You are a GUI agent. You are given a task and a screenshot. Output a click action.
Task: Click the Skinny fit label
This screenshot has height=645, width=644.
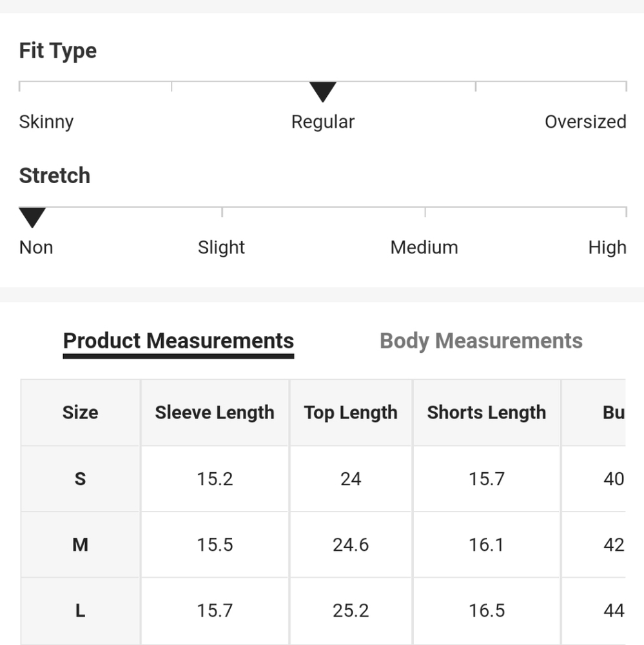[46, 122]
